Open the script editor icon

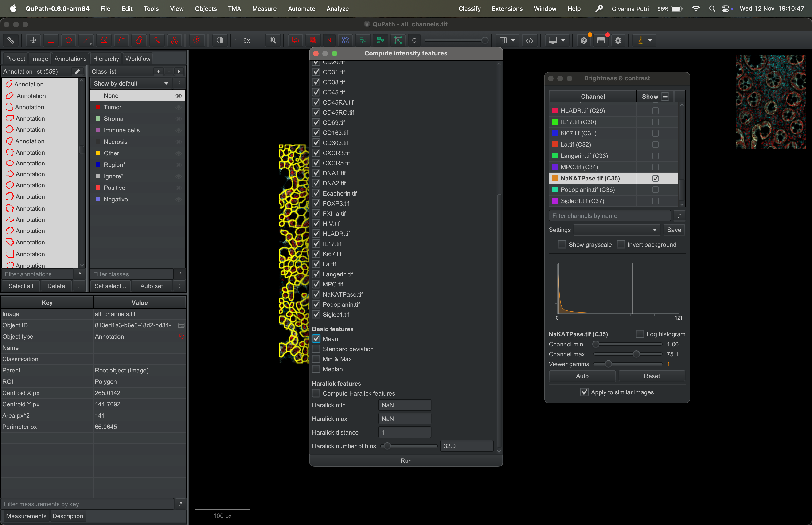click(x=529, y=40)
